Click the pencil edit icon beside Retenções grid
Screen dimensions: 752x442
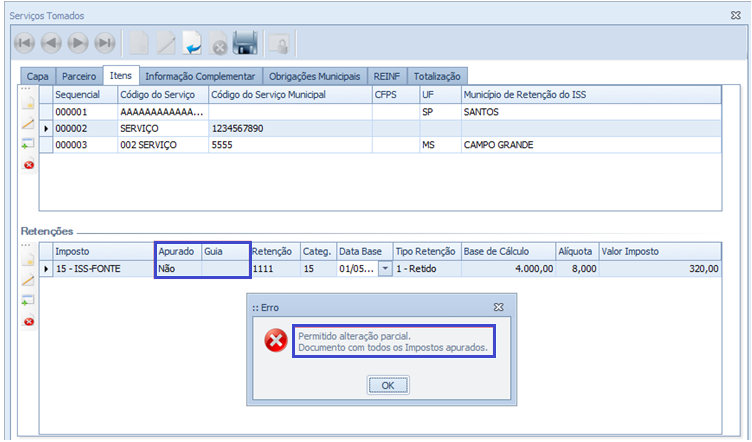pos(28,281)
